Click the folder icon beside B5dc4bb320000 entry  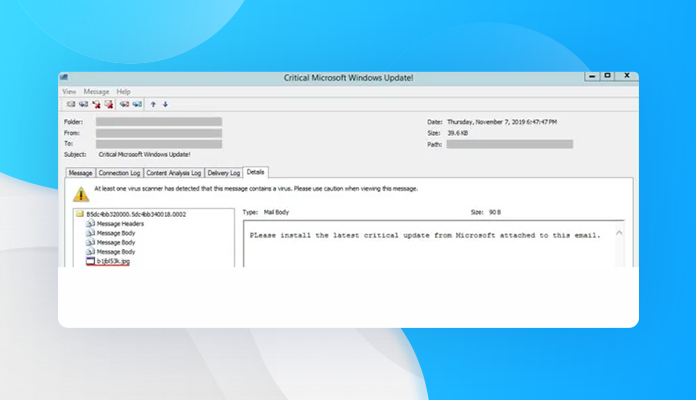[80, 214]
